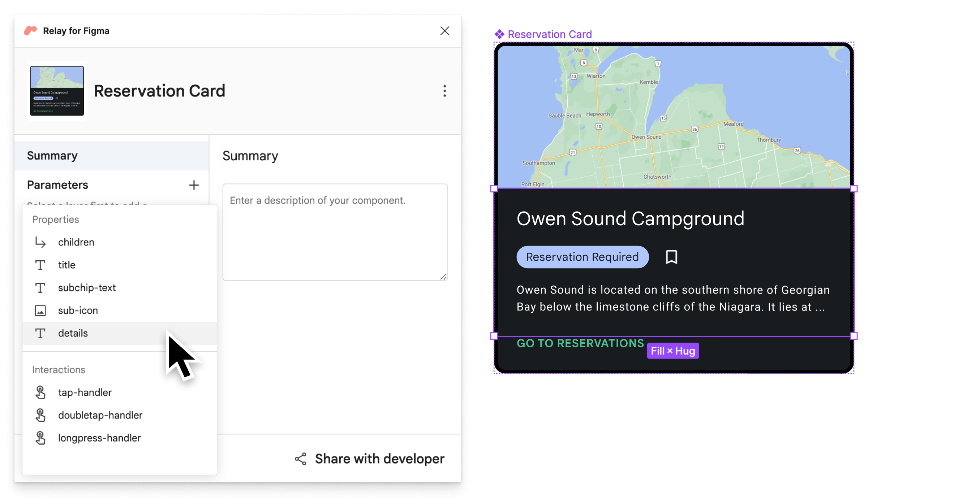980x504 pixels.
Task: Click the Reservation Card thumbnail
Action: click(x=57, y=91)
